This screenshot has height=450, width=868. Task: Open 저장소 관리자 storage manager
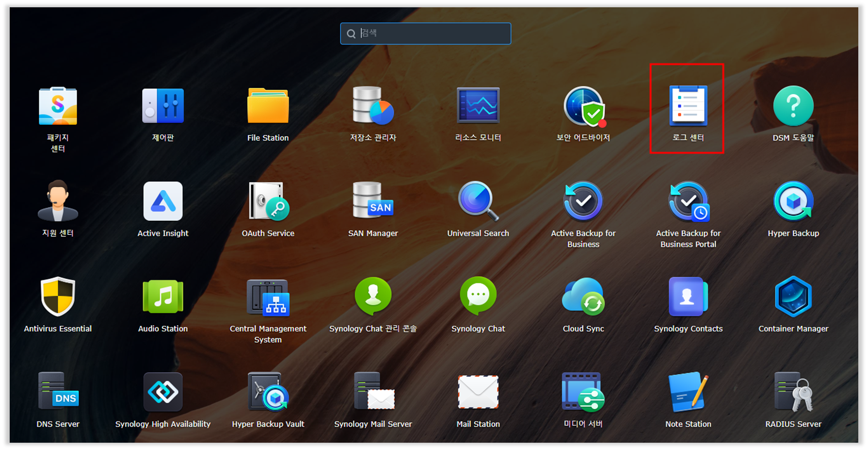click(373, 106)
